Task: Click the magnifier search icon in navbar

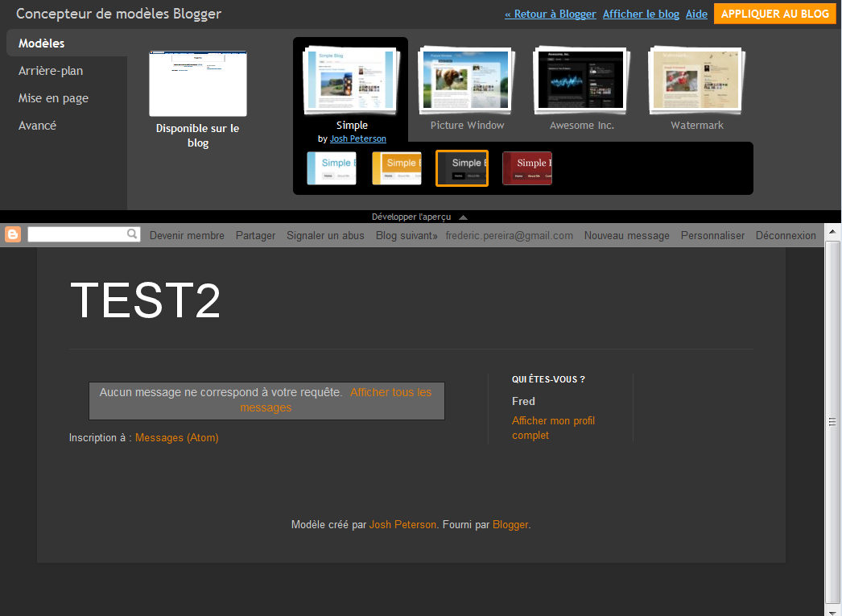Action: coord(132,234)
